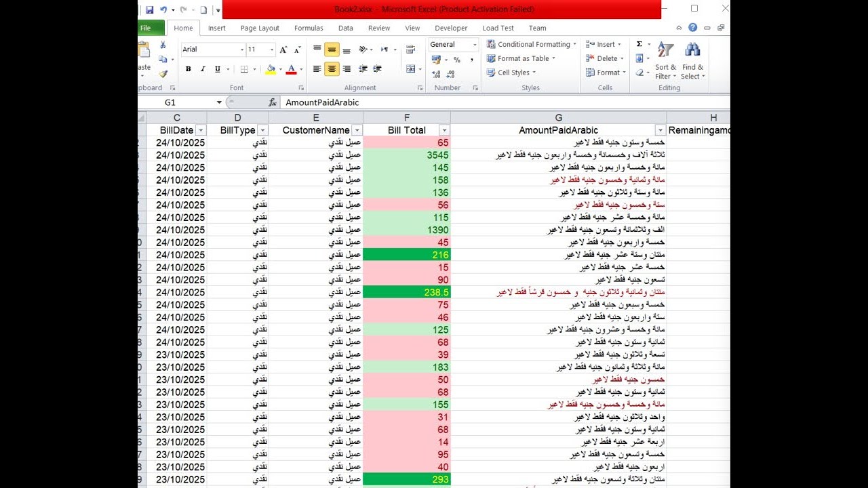
Task: Switch to the Insert ribbon tab
Action: 217,28
